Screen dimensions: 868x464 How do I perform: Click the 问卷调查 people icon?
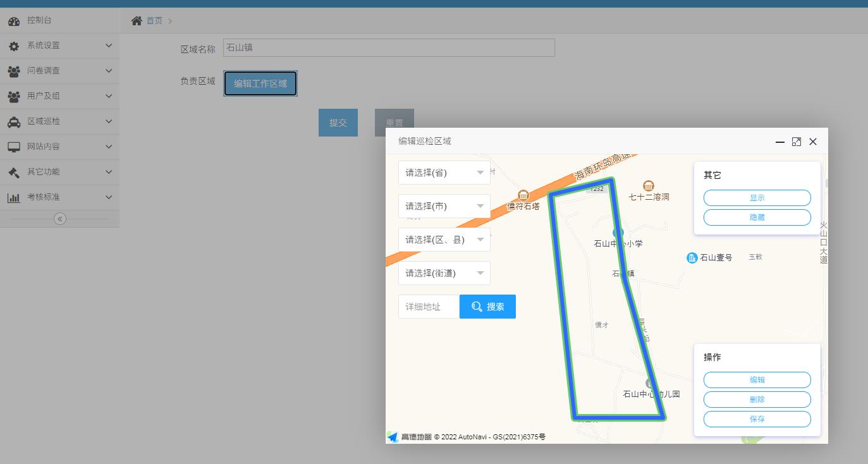[x=14, y=71]
